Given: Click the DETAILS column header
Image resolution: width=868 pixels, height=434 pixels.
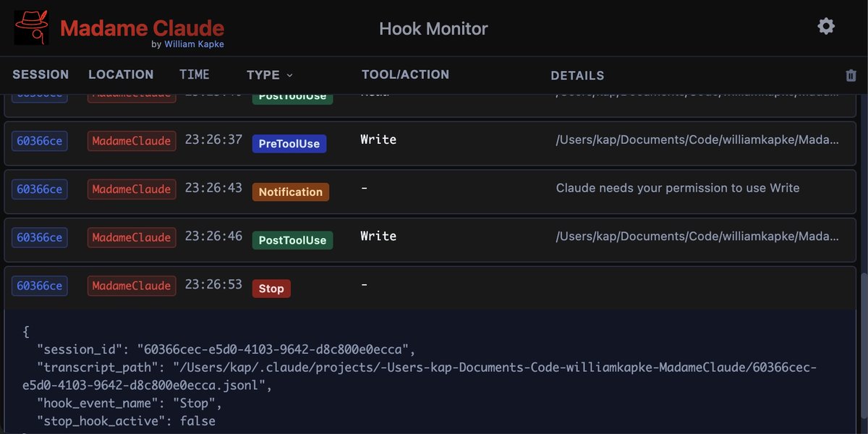Looking at the screenshot, I should click(x=577, y=75).
